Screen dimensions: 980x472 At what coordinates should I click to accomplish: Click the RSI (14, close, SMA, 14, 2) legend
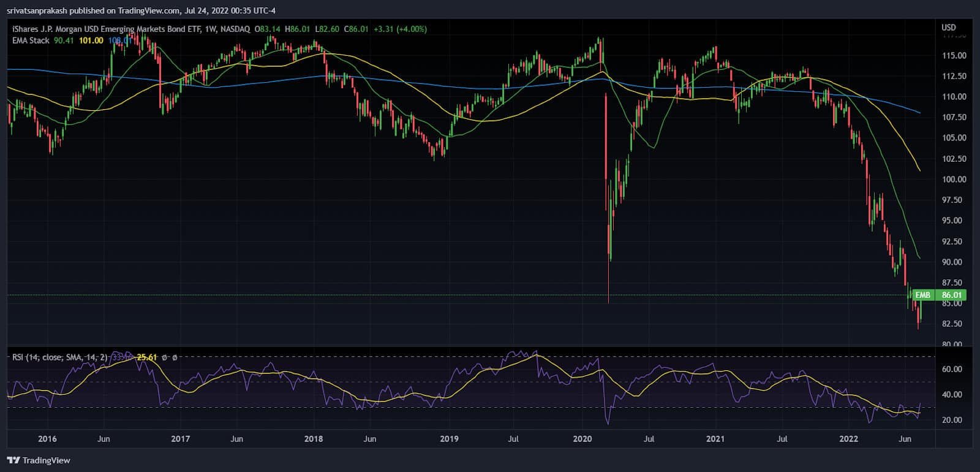[59, 357]
